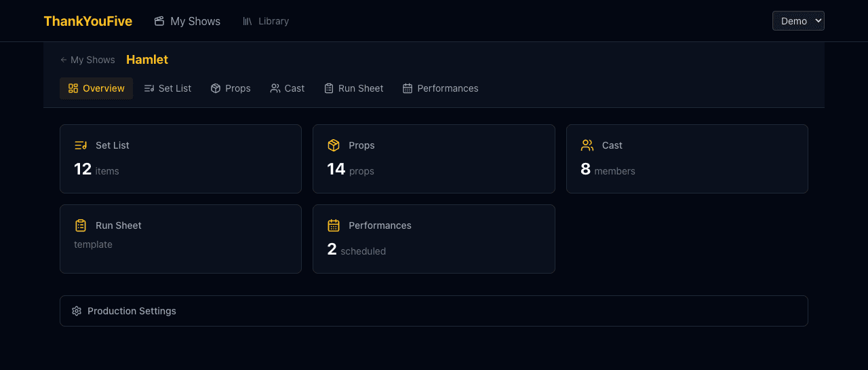Open the Run Sheet card title
The image size is (868, 370).
tap(119, 225)
